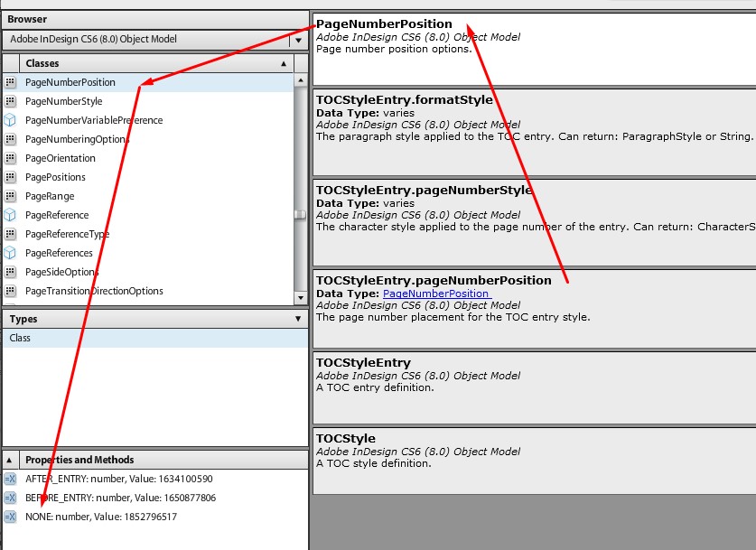Click the PageNumberPosition description heading

384,24
